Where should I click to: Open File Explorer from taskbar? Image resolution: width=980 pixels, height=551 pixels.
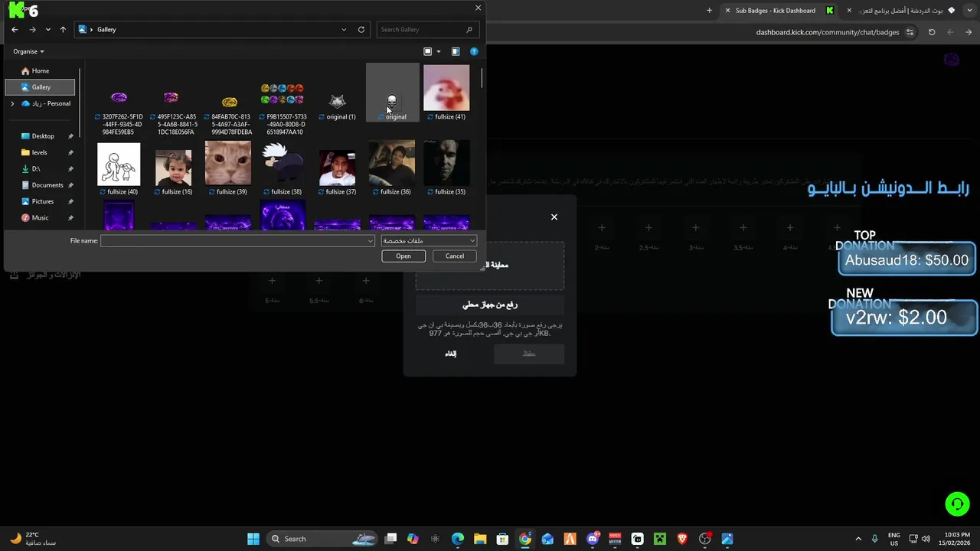pos(480,539)
